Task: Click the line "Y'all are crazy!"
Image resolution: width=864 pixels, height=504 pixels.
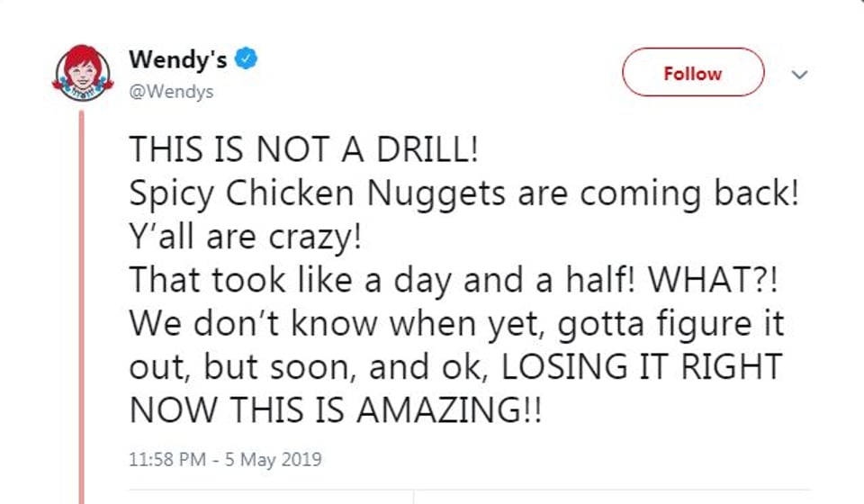Action: coord(248,238)
